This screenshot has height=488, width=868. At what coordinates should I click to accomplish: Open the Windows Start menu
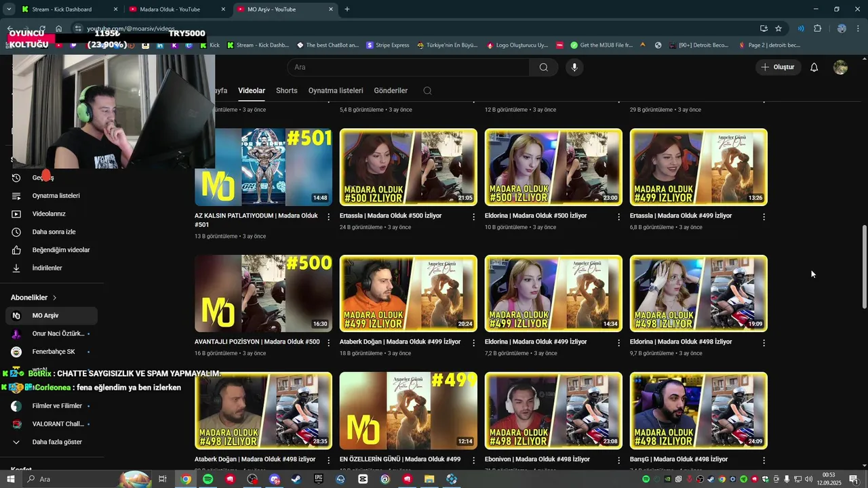10,479
